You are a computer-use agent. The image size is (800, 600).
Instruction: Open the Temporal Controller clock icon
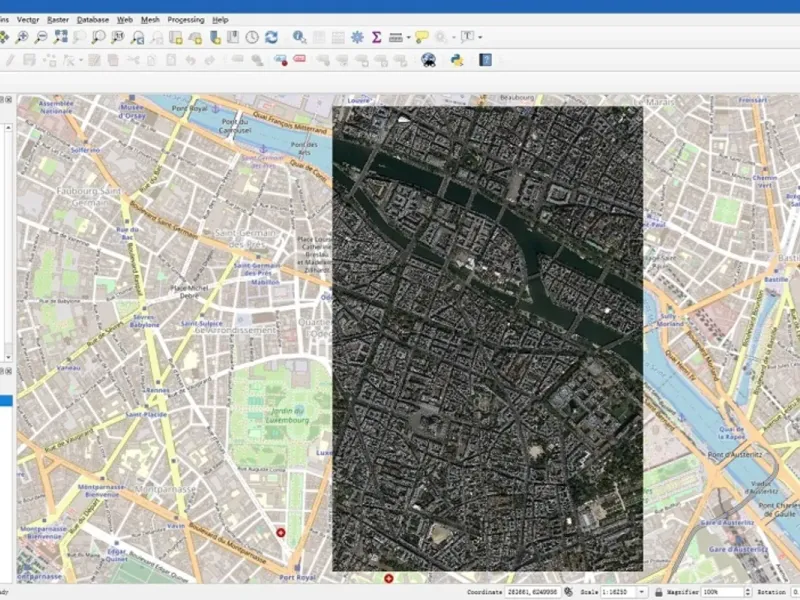[x=252, y=37]
